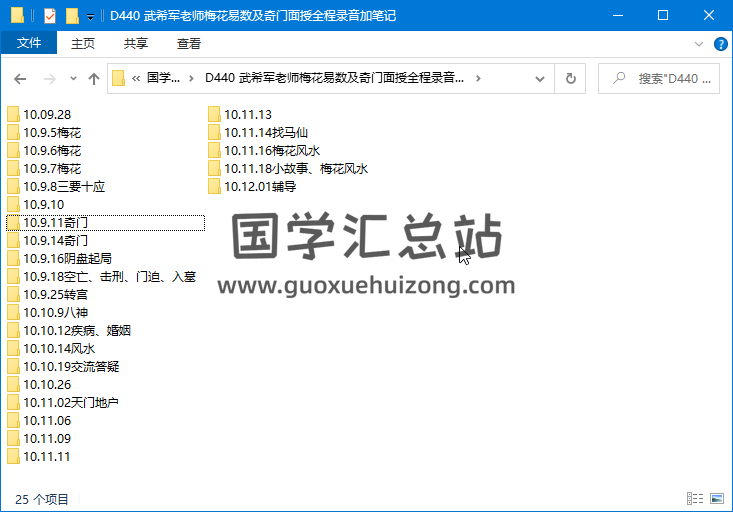Select the folder icon of 10.11.06

14,420
